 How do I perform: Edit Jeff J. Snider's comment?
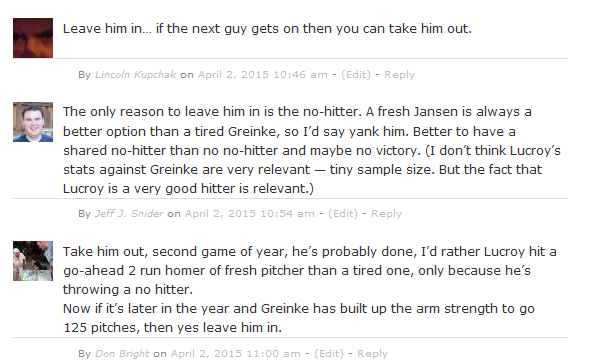[x=343, y=213]
